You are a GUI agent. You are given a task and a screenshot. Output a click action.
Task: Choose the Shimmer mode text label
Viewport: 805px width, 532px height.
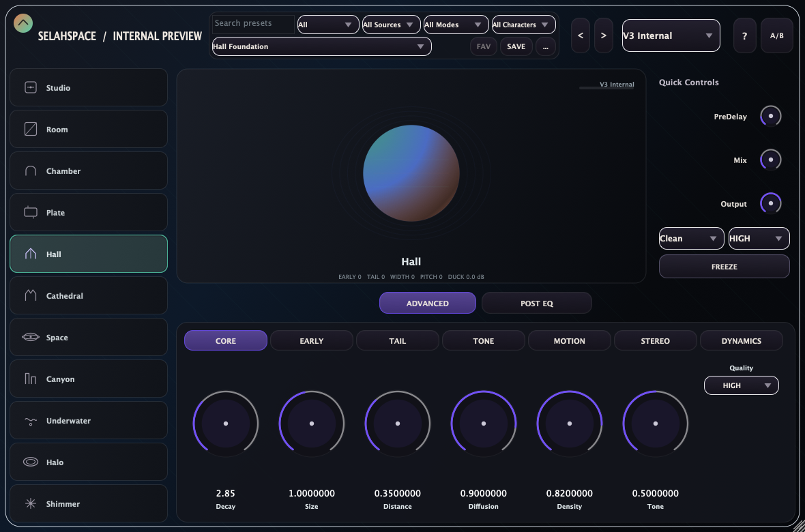(63, 504)
